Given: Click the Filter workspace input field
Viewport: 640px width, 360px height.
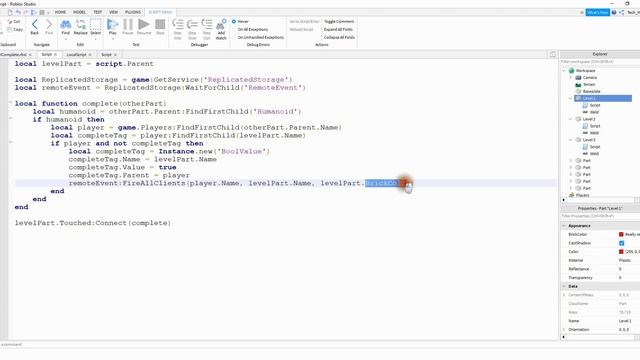Looking at the screenshot, I should tap(599, 62).
